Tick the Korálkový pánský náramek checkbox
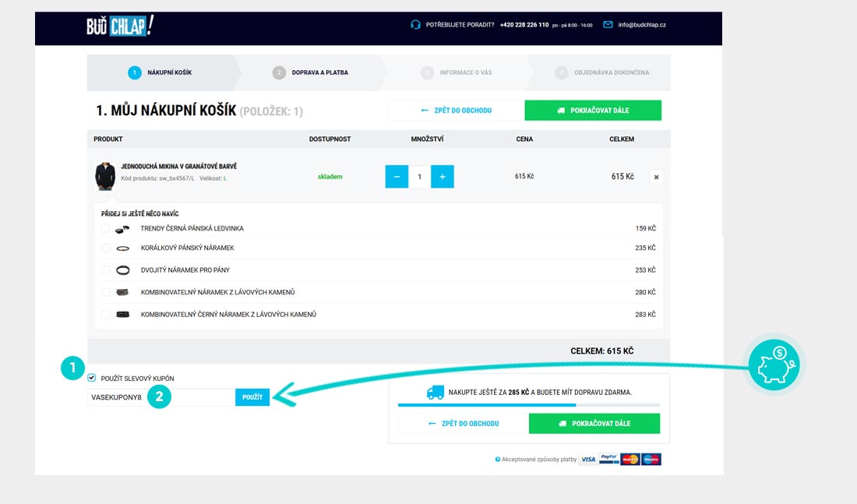 105,248
